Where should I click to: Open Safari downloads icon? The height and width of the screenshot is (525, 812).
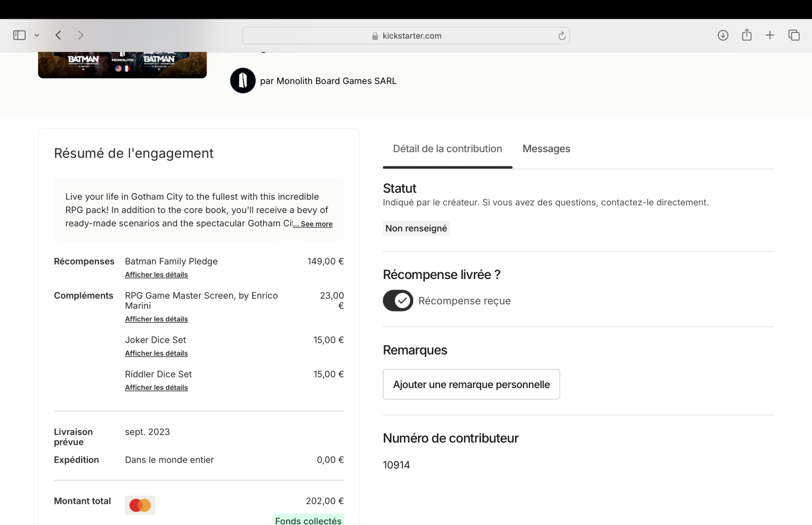pyautogui.click(x=723, y=35)
